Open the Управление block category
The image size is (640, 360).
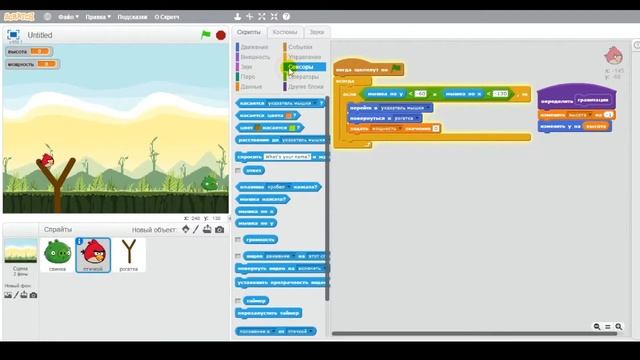pyautogui.click(x=304, y=57)
